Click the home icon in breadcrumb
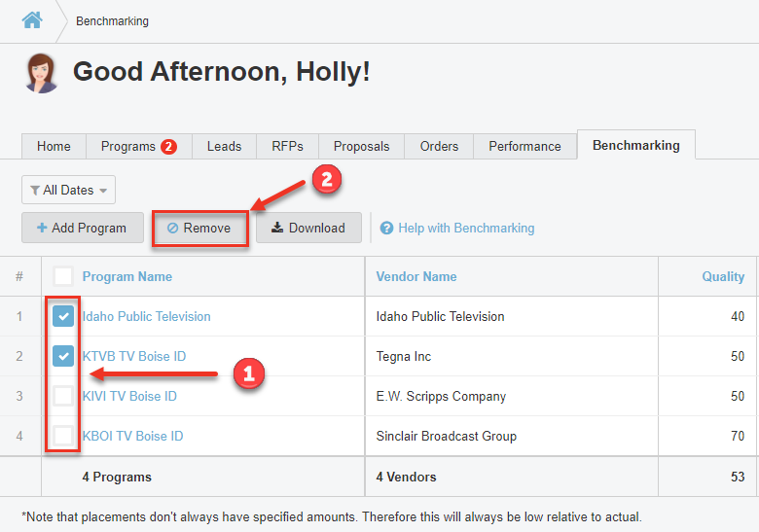Image resolution: width=759 pixels, height=532 pixels. point(32,19)
